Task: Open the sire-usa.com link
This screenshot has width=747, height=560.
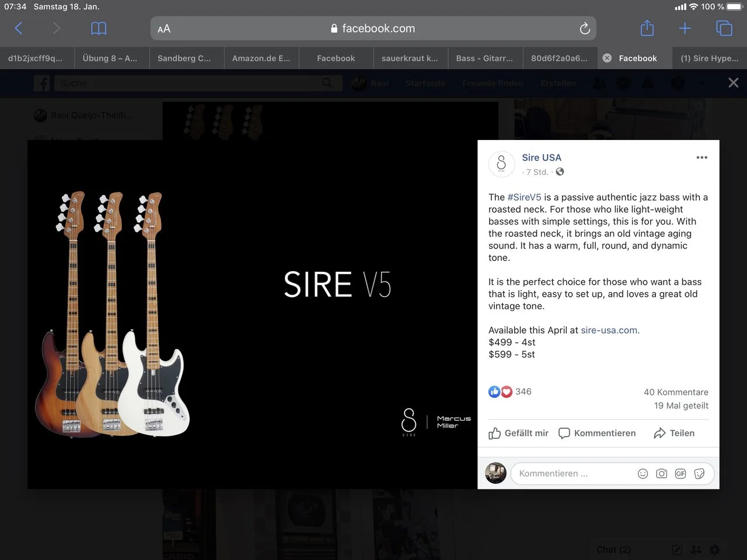Action: coord(609,330)
